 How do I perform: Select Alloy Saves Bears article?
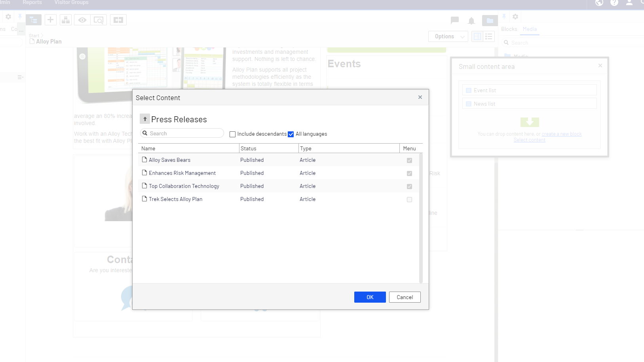(279, 160)
